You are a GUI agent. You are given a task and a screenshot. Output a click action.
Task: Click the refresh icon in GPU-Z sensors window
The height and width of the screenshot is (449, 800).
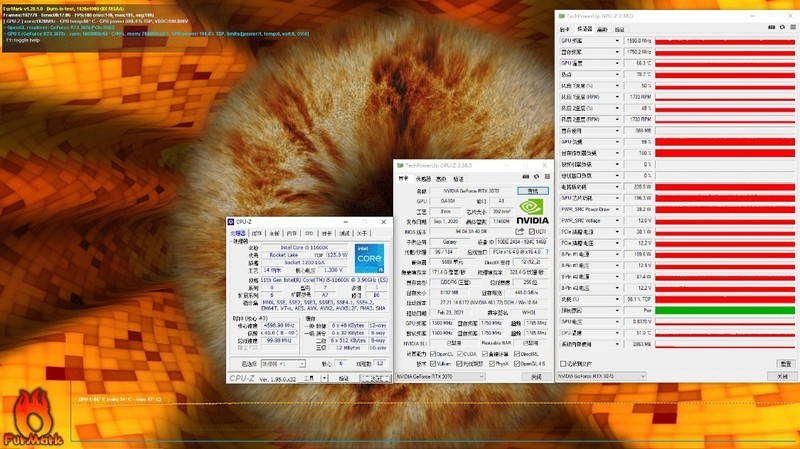click(780, 29)
